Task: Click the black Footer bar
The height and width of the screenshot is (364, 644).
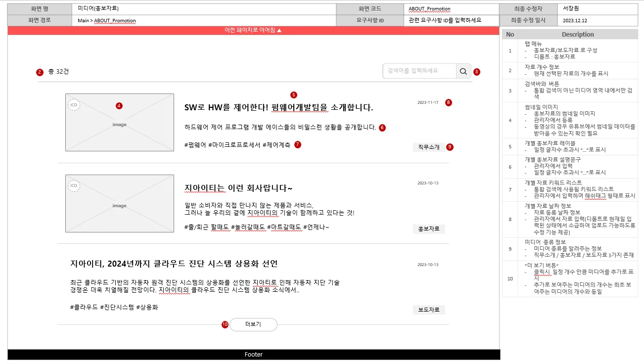Action: (x=254, y=355)
